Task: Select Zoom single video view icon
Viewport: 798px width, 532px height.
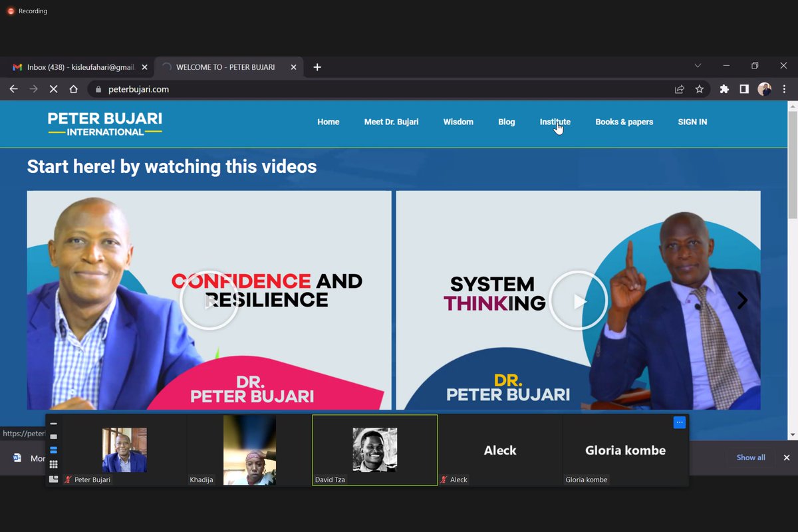Action: pos(54,437)
